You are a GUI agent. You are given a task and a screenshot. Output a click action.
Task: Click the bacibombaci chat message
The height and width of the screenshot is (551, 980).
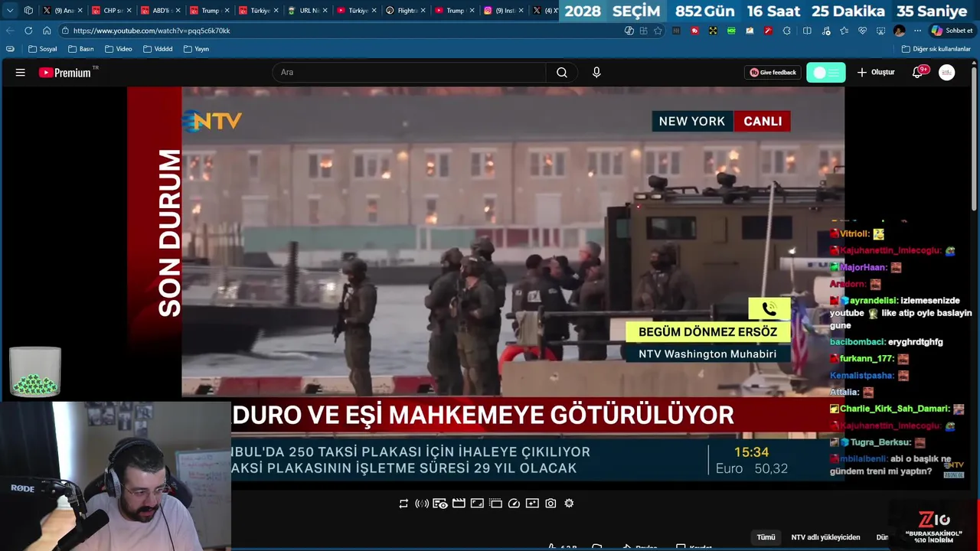tap(887, 342)
